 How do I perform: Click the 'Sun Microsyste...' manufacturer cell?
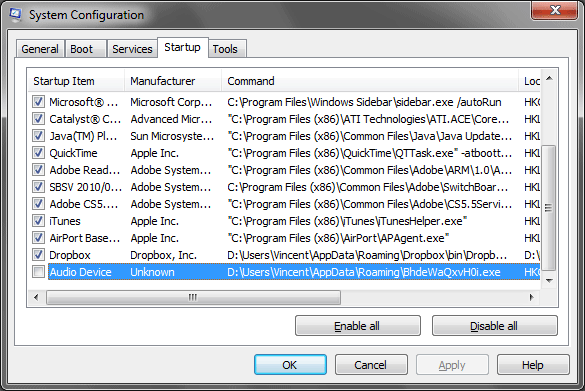point(172,136)
